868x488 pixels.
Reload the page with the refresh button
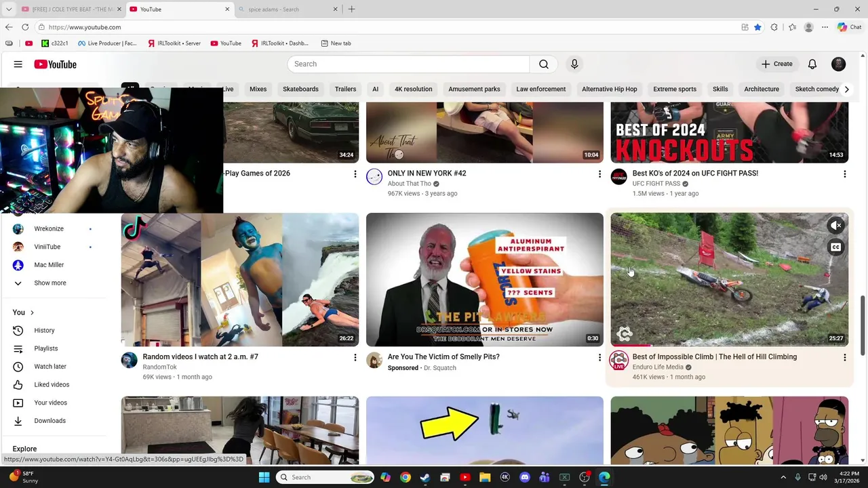pyautogui.click(x=25, y=27)
